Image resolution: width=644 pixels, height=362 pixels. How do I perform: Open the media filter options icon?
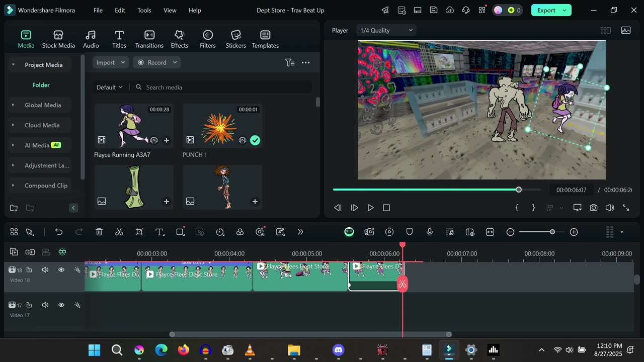click(290, 62)
